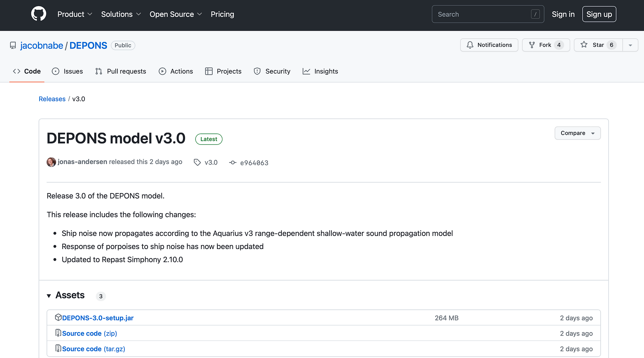Click the zip file icon for Source code (zip)
The image size is (644, 358).
click(58, 333)
